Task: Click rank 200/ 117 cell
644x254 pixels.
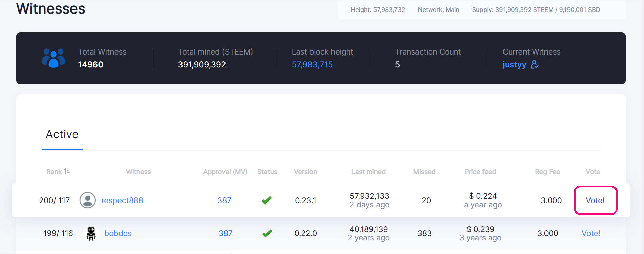Action: point(55,200)
